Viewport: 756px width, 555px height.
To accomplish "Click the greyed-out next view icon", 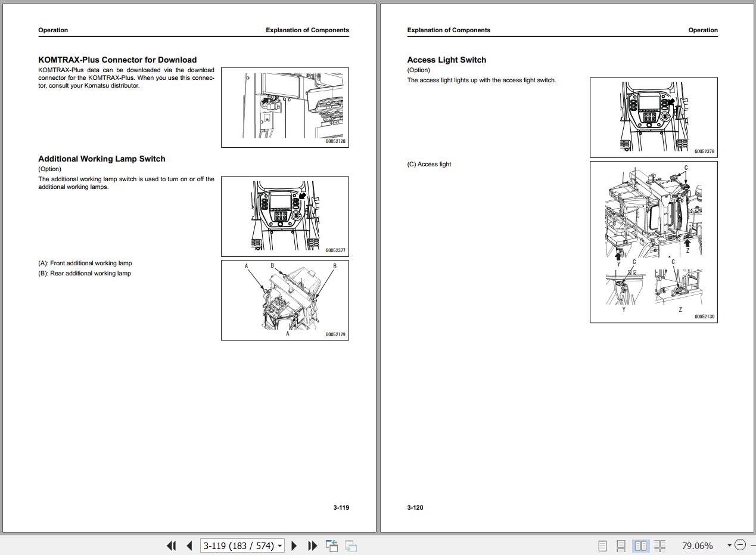I will click(351, 545).
